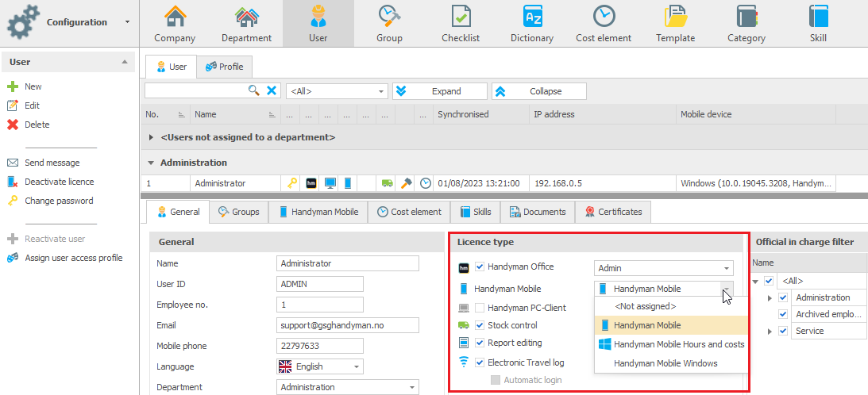
Task: Toggle the Handyman PC-Client checkbox
Action: [x=480, y=308]
